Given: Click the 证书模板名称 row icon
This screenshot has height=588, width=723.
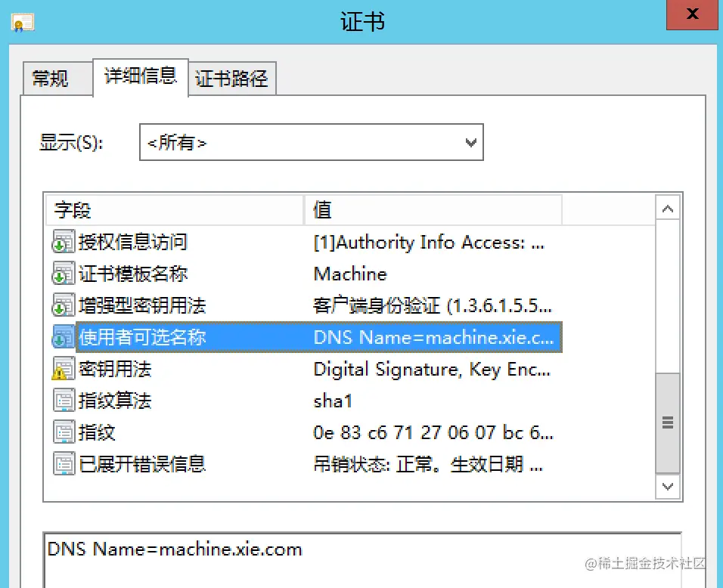Looking at the screenshot, I should coord(64,274).
